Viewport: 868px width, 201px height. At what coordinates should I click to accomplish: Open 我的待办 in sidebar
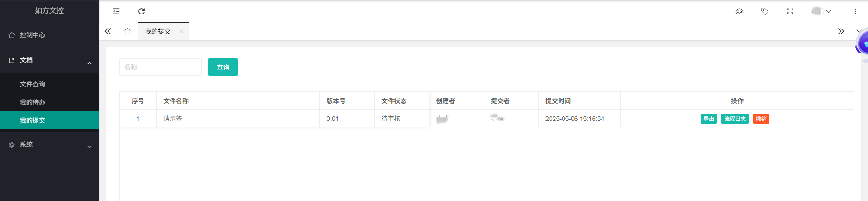click(x=49, y=102)
